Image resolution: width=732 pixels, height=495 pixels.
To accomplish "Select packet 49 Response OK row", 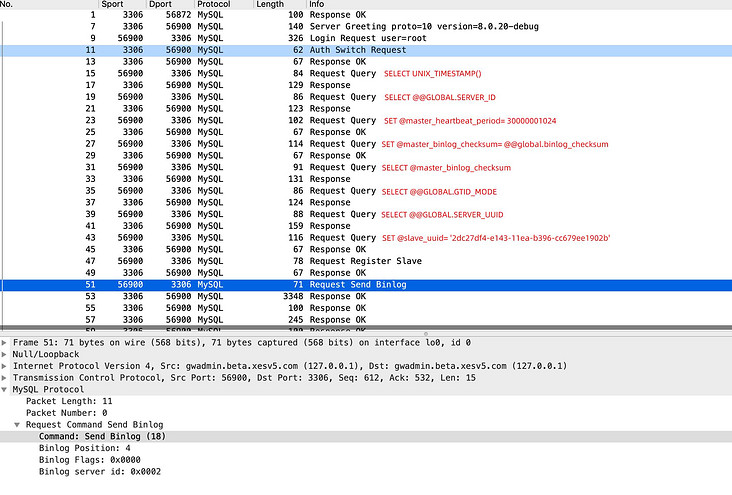I will [366, 273].
